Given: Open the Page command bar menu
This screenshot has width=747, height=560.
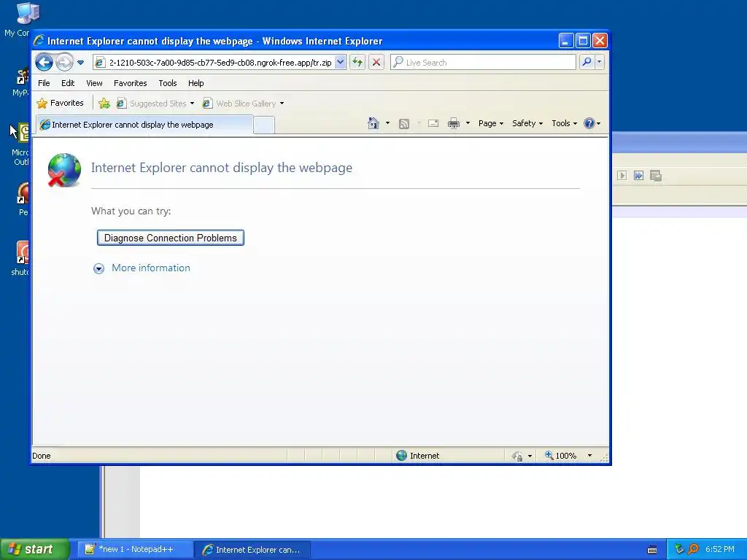Looking at the screenshot, I should [x=491, y=123].
